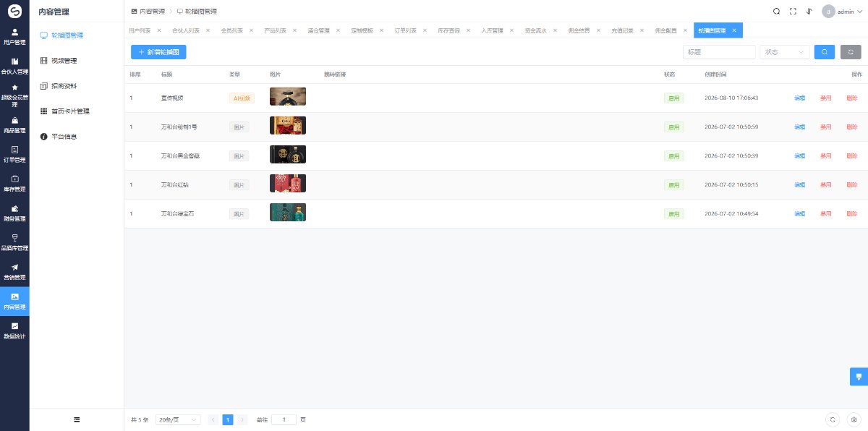868x431 pixels.
Task: Open the 万和台红钻 row thumbnail image
Action: tap(288, 184)
